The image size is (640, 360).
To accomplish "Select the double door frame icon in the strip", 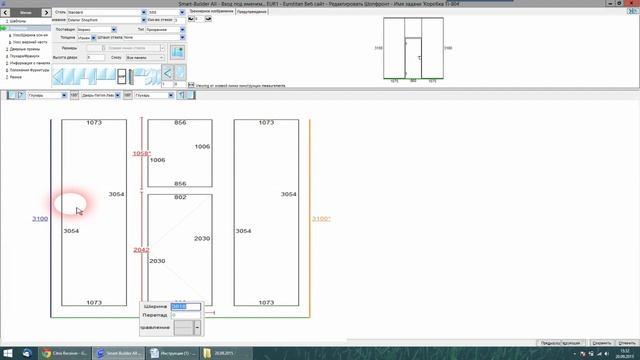I will (x=122, y=76).
